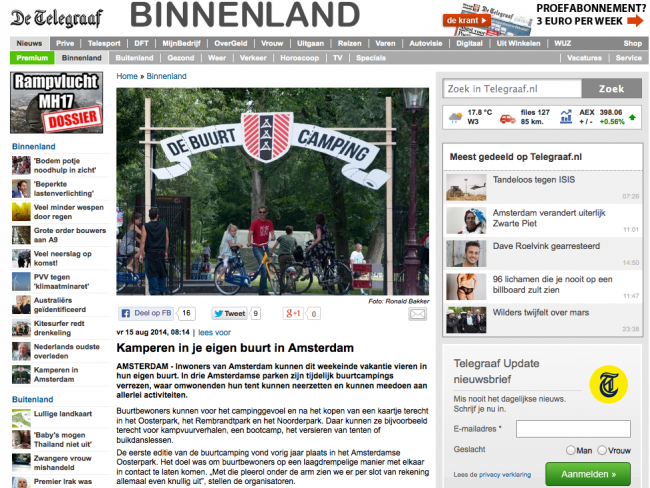Open the weather icon showing 17.8 °C

click(x=455, y=117)
